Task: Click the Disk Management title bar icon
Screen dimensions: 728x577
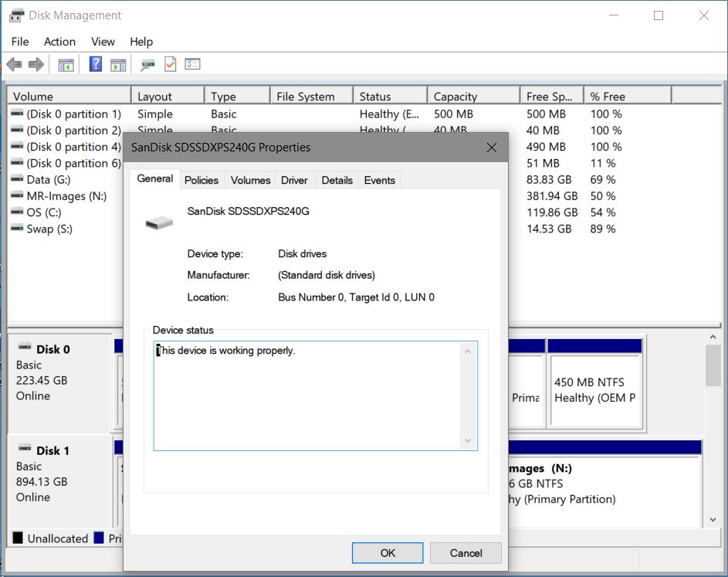Action: click(x=16, y=15)
